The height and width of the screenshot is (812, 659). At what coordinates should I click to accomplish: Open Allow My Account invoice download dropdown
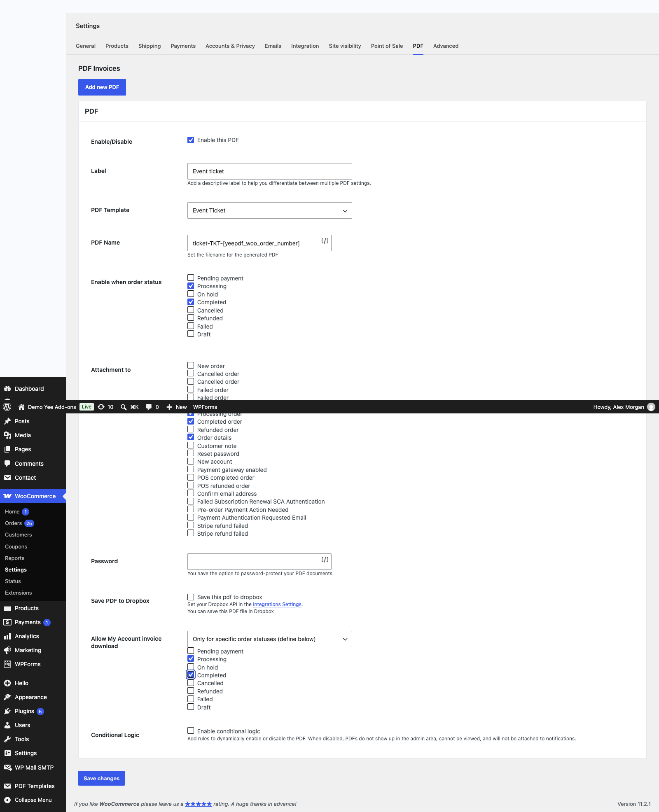point(270,639)
